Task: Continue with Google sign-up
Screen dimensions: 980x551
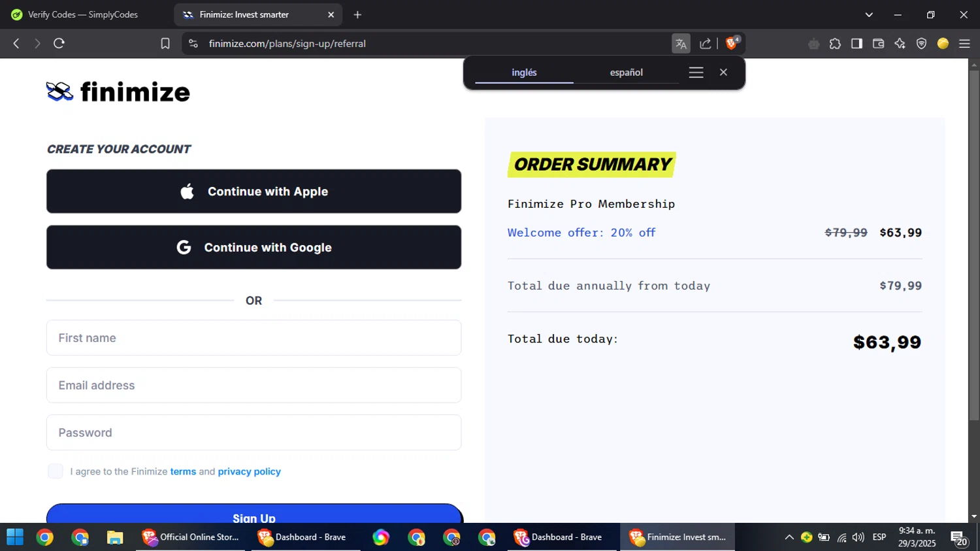Action: 253,248
